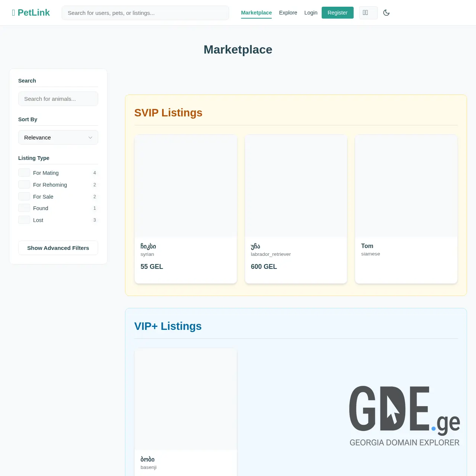Open the language switcher button

click(x=368, y=13)
